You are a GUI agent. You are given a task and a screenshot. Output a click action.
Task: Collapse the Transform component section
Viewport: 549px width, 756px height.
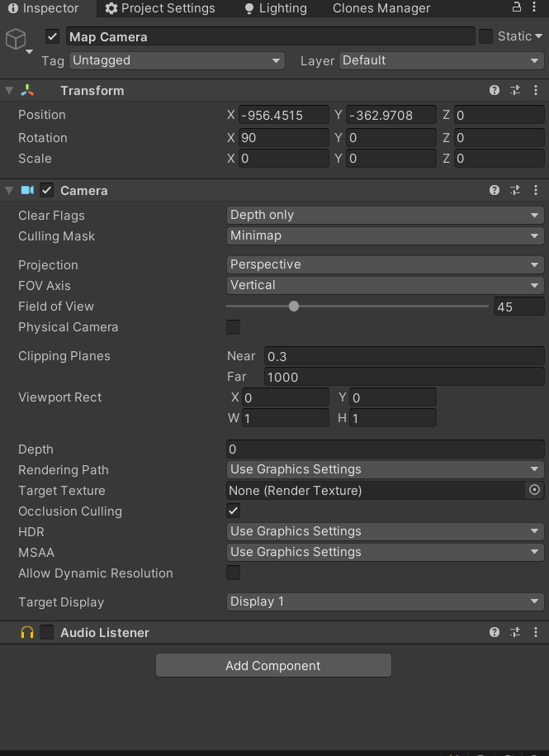[x=9, y=91]
